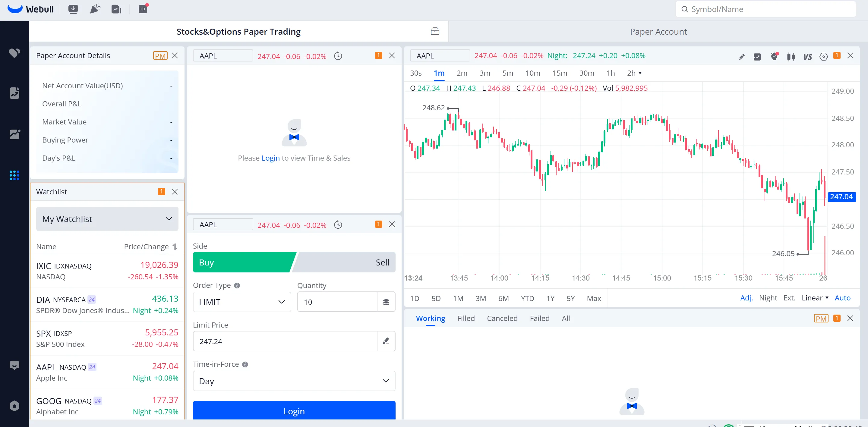Select the 1h chart interval
The height and width of the screenshot is (427, 868).
pyautogui.click(x=611, y=73)
